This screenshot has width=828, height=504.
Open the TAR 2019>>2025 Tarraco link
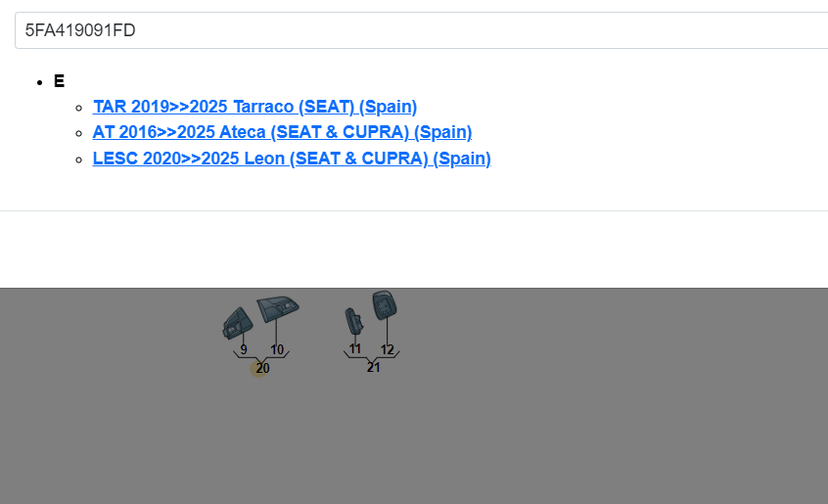[x=254, y=107]
